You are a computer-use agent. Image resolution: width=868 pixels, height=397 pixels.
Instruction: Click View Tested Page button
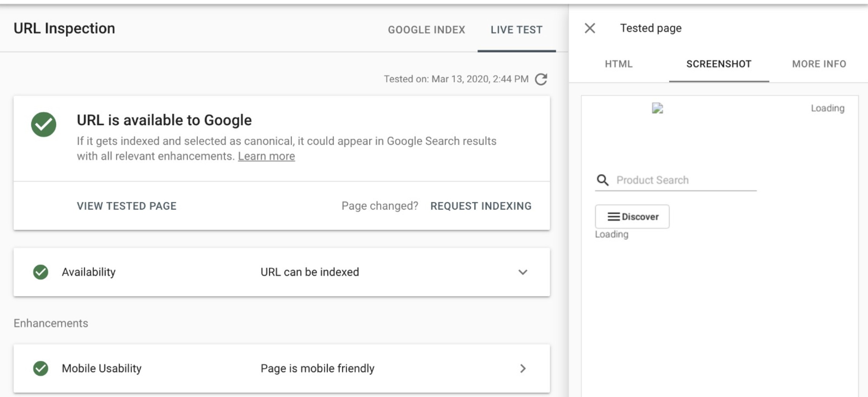point(126,206)
